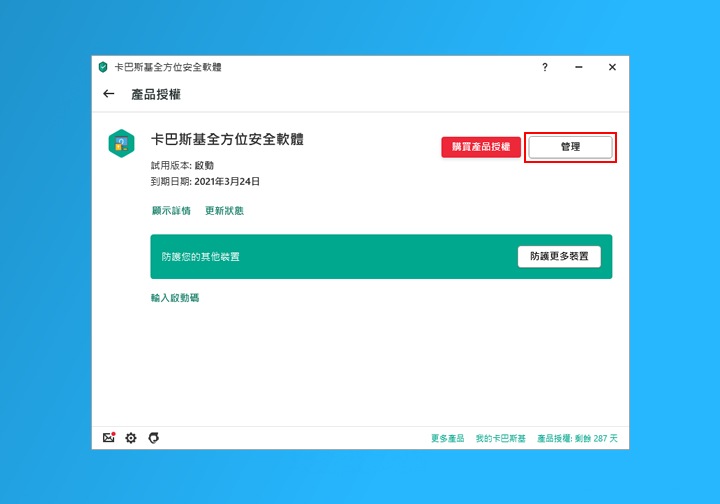This screenshot has width=720, height=504.
Task: Open the help question mark in title bar
Action: 545,67
